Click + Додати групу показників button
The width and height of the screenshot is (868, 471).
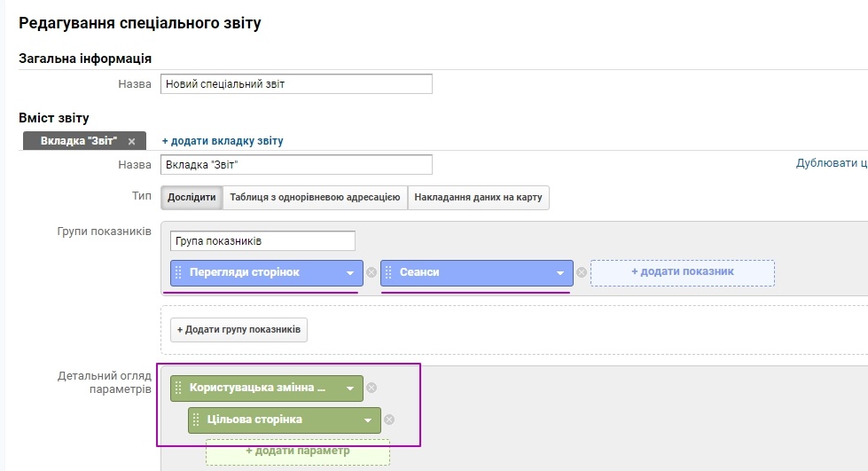(x=239, y=330)
